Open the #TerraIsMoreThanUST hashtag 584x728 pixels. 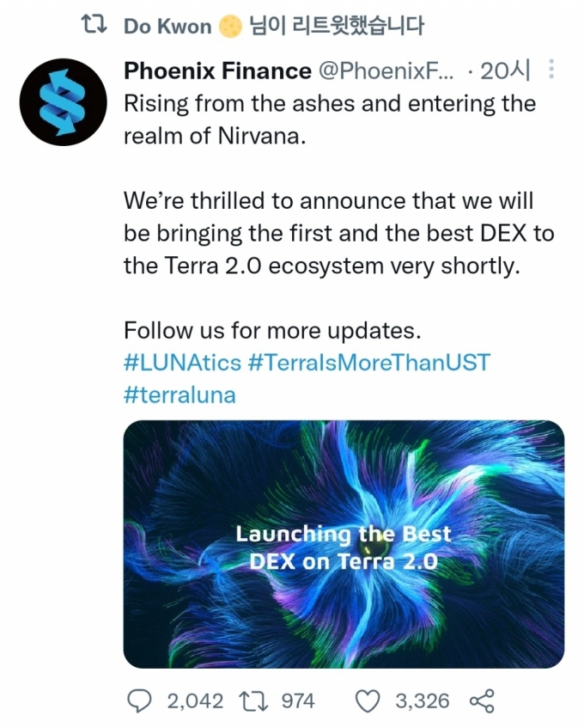tap(368, 363)
